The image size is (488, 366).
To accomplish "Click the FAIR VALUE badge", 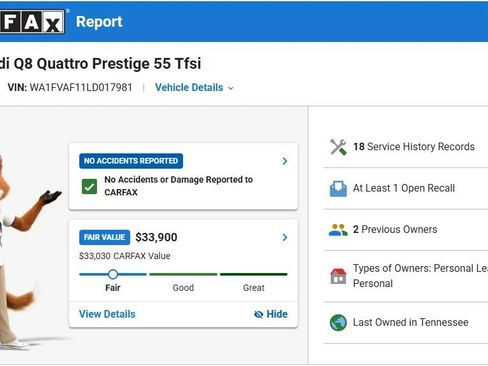I will pos(104,237).
